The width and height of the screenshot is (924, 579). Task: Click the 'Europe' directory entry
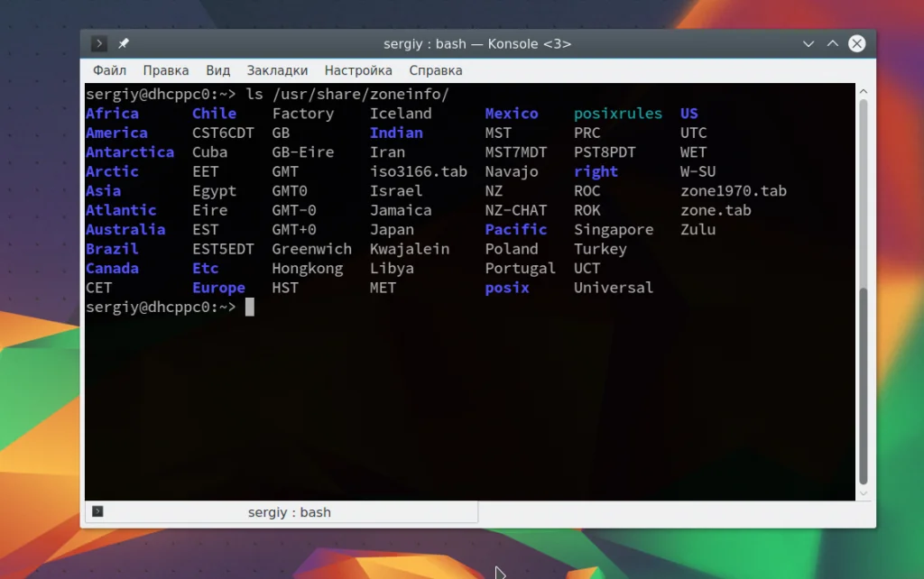218,288
